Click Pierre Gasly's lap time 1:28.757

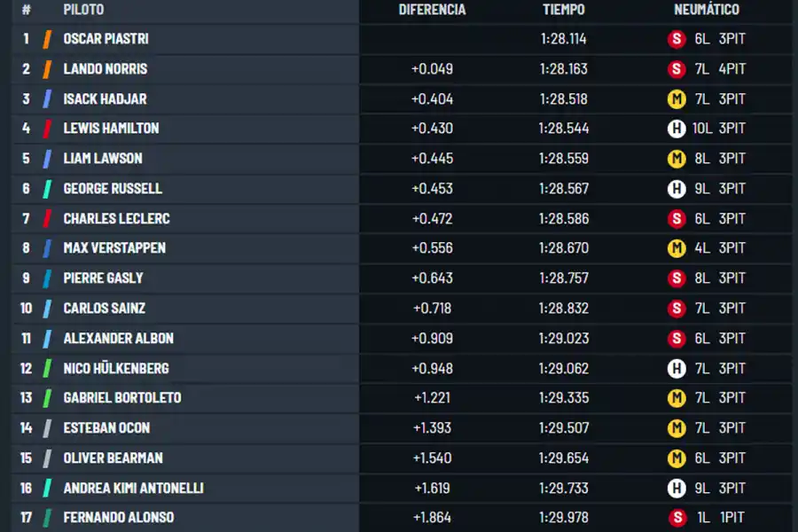563,278
